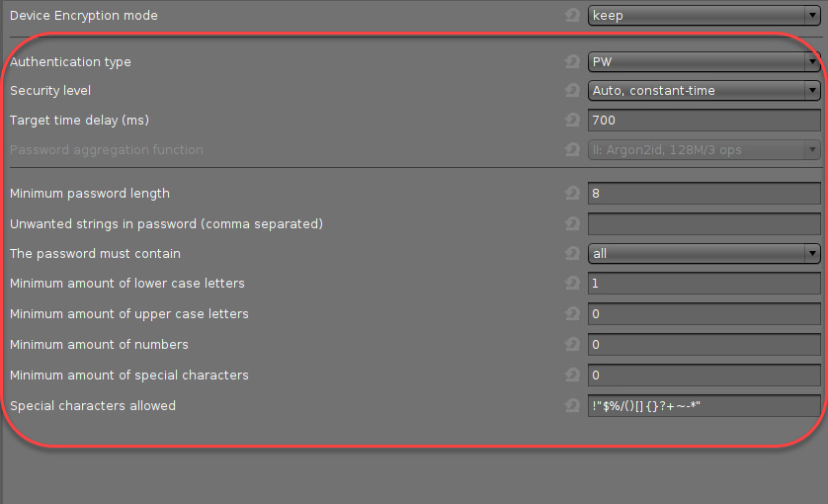
Task: Click reset icon beside Authentication type
Action: tap(572, 62)
